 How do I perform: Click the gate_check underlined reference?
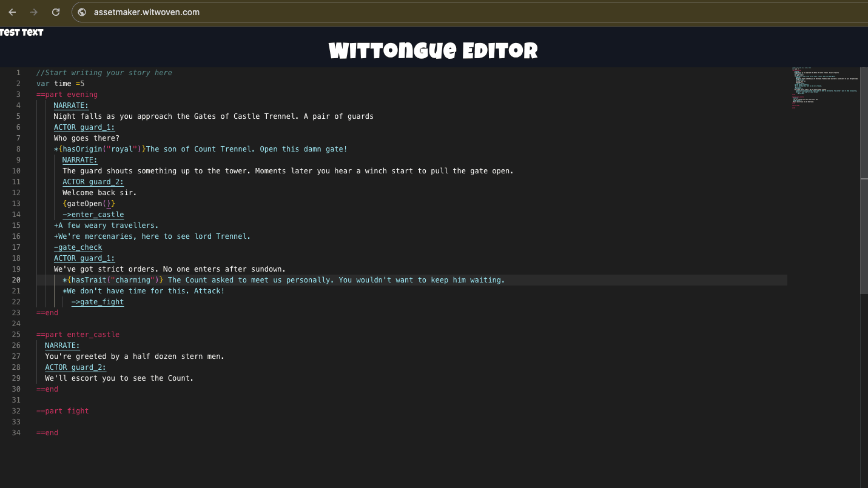point(78,247)
